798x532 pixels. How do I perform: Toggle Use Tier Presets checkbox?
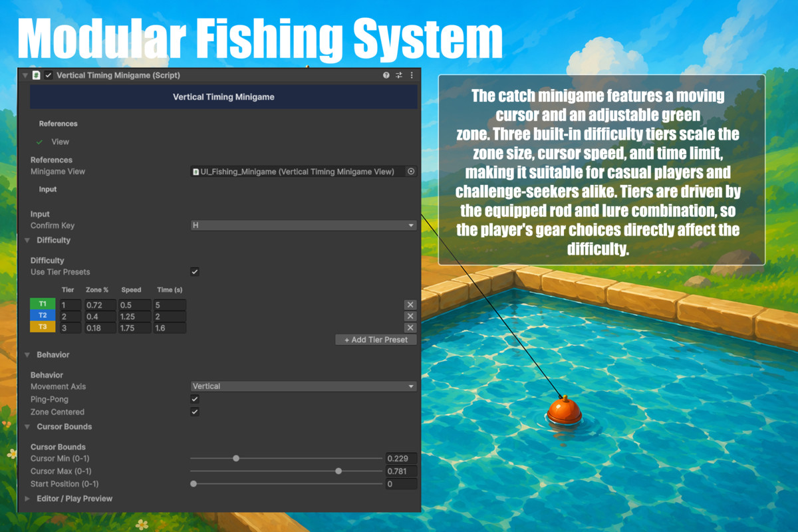[x=195, y=272]
